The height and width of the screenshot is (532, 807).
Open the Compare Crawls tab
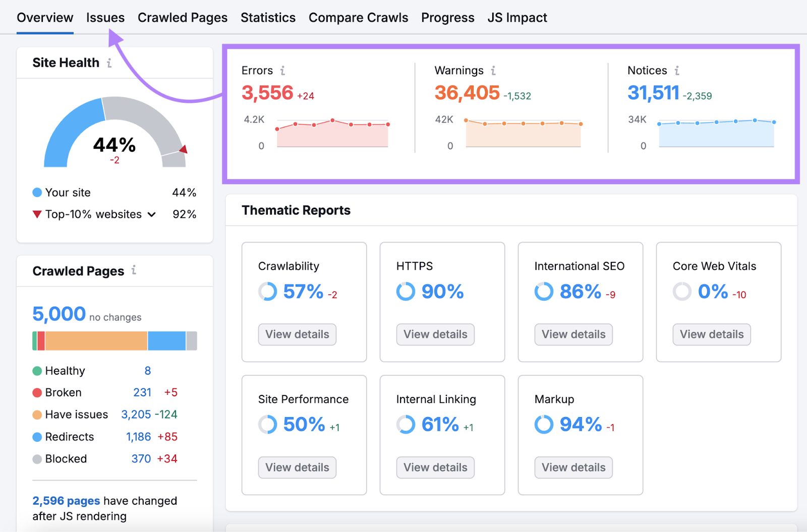pos(358,17)
